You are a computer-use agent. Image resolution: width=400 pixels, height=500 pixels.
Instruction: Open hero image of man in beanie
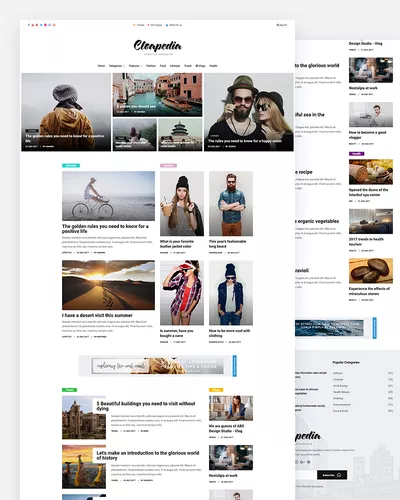66,112
